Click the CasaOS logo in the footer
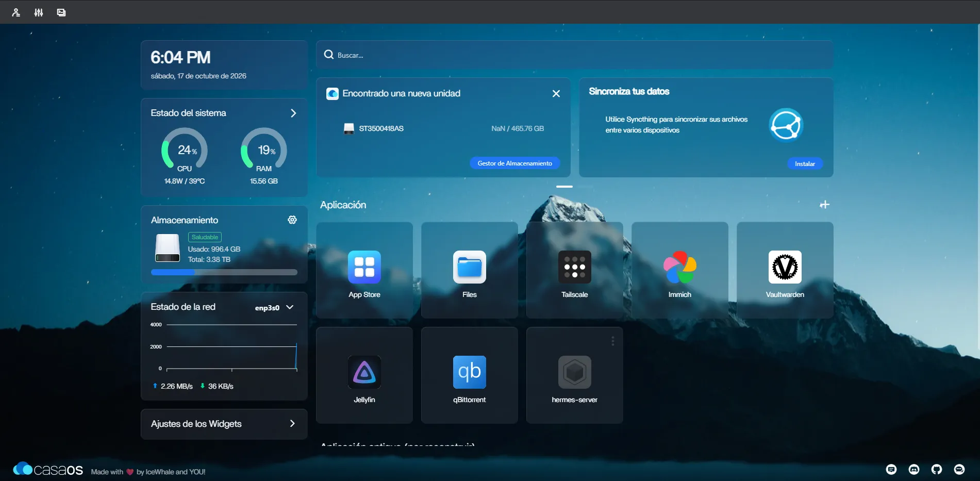The width and height of the screenshot is (980, 481). [x=48, y=469]
